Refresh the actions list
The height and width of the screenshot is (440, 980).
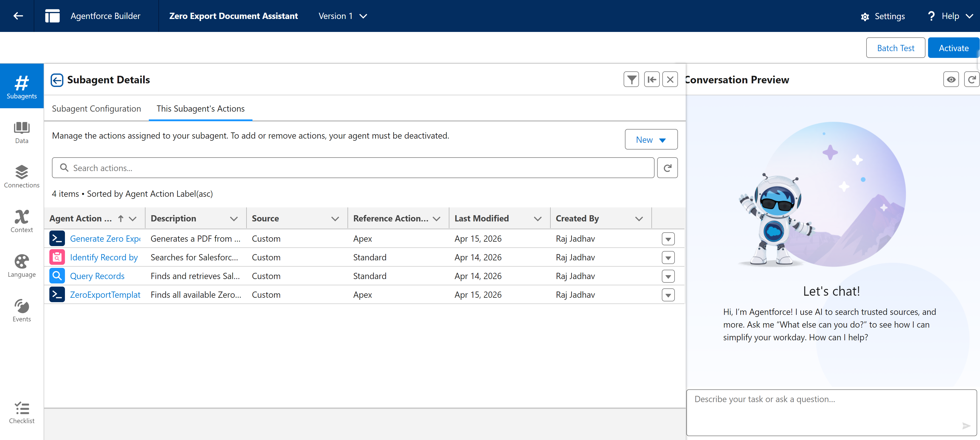point(667,168)
